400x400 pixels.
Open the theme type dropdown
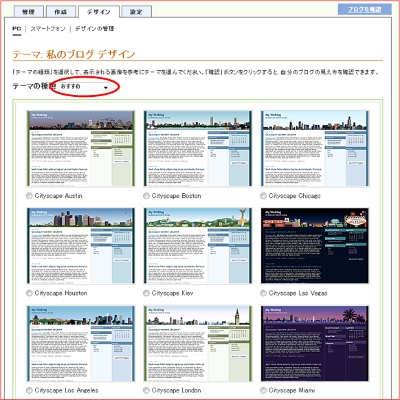pyautogui.click(x=85, y=87)
